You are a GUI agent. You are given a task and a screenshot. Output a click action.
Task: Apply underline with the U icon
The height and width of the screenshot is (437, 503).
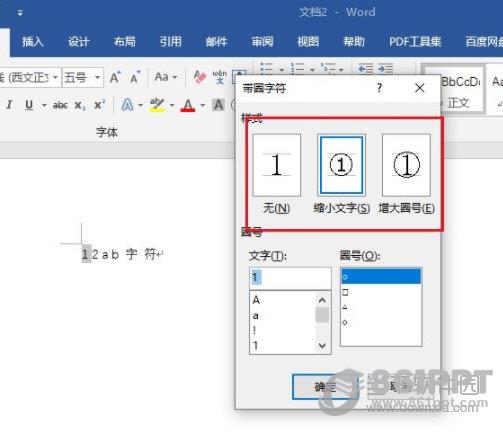point(29,105)
